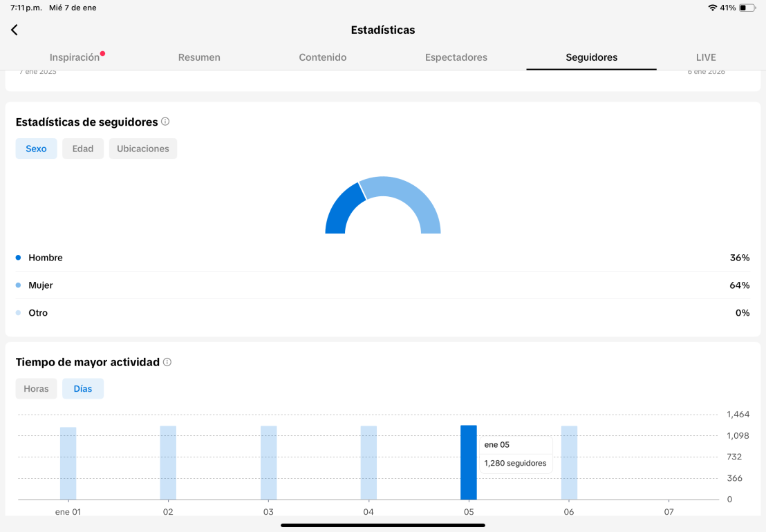Screen dimensions: 766x532
Task: Select the Ubicaciones filter chip
Action: [142, 149]
